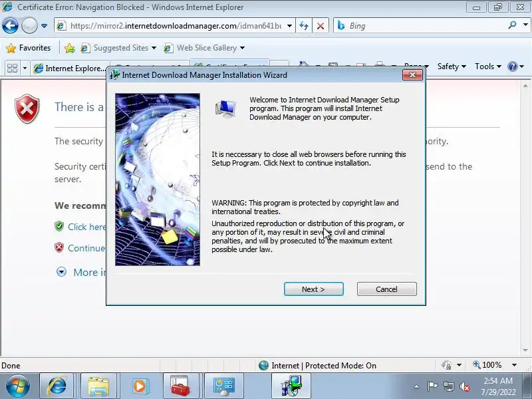The width and height of the screenshot is (532, 399).
Task: Open the recent pages dropdown beside Forward
Action: [44, 26]
